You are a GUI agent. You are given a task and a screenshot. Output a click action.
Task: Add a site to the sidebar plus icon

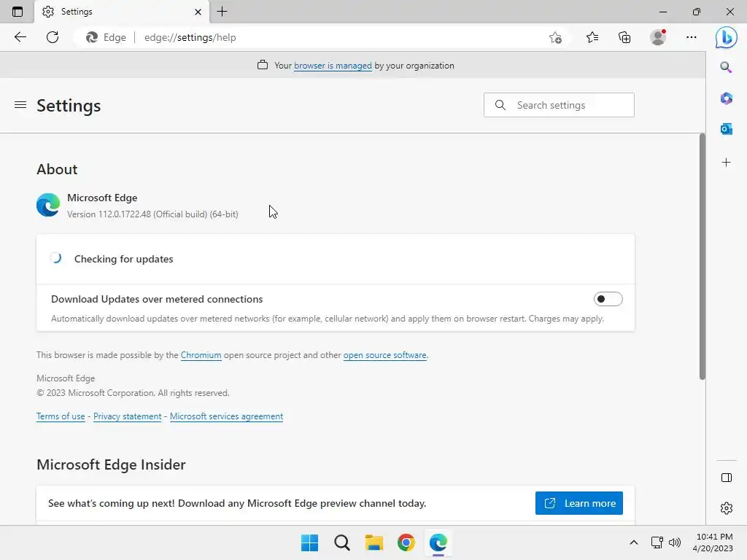[x=726, y=163]
